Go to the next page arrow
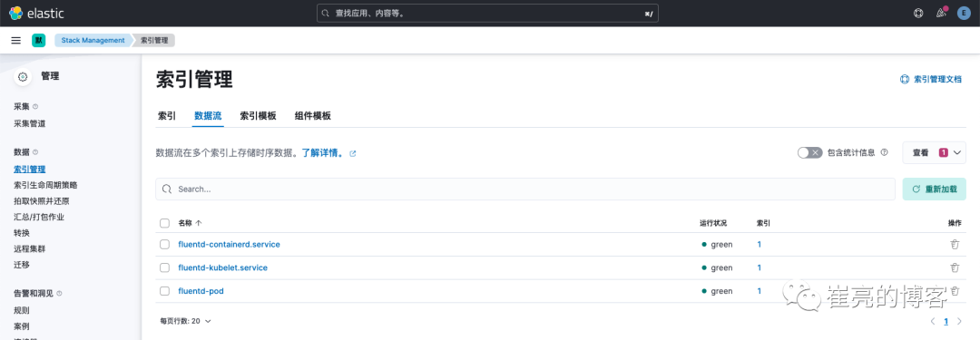Viewport: 980px width, 340px height. coord(959,321)
